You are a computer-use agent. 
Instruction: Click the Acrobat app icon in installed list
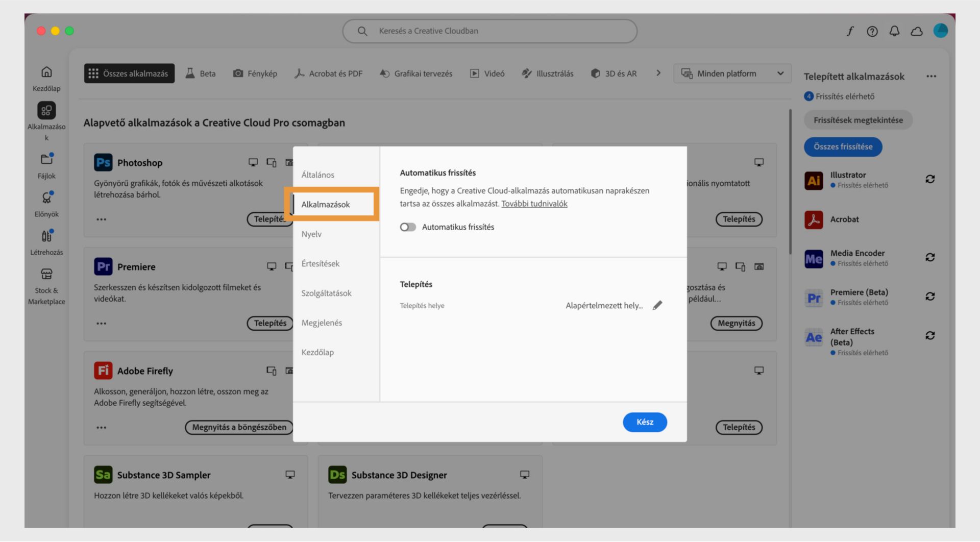pyautogui.click(x=814, y=219)
